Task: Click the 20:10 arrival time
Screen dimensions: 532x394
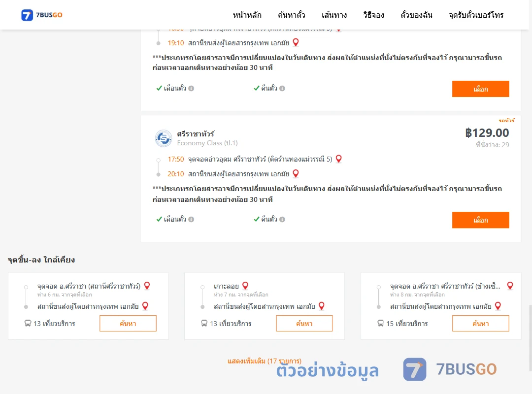Action: point(176,174)
